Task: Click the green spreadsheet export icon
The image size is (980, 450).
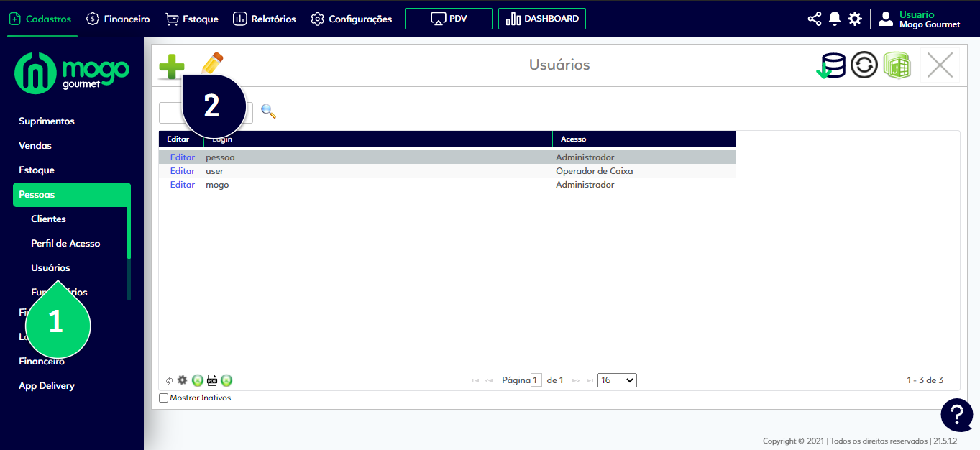Action: pos(897,65)
